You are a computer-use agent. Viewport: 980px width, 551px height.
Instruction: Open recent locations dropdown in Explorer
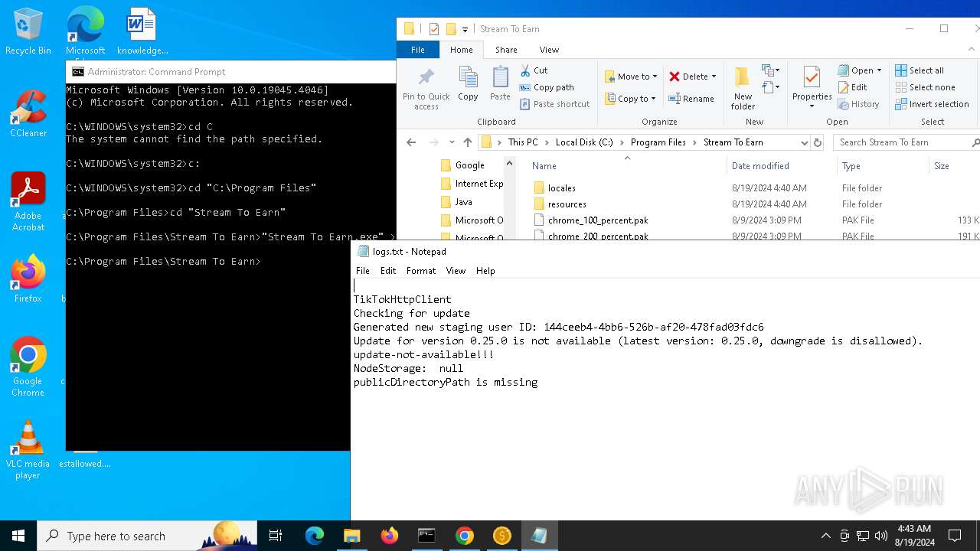point(452,142)
